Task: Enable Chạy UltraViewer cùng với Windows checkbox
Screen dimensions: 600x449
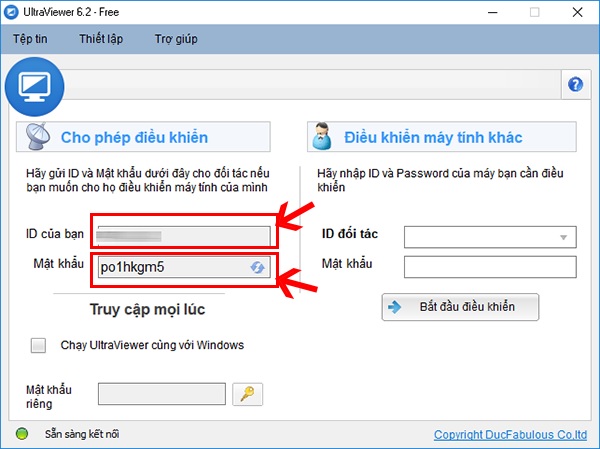Action: tap(38, 345)
